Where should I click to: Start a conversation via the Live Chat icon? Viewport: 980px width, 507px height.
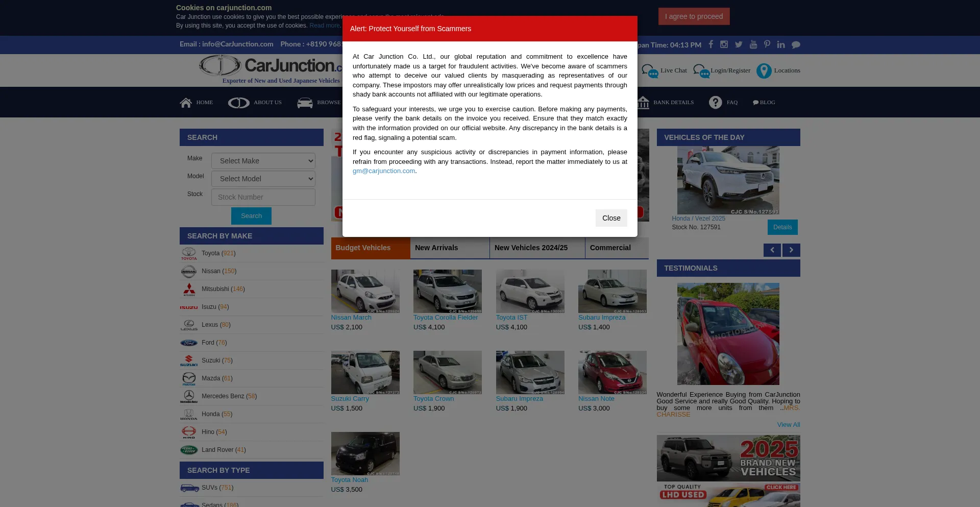coord(650,71)
